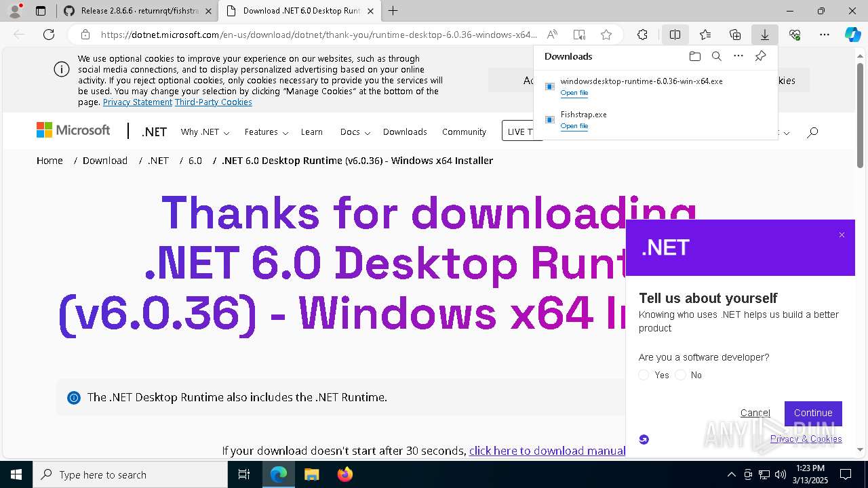The image size is (868, 488).
Task: Click the downloads toolbar icon
Action: click(765, 35)
